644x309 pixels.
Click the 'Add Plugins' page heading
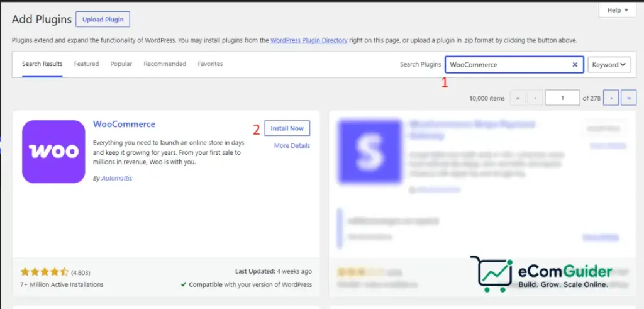point(42,20)
